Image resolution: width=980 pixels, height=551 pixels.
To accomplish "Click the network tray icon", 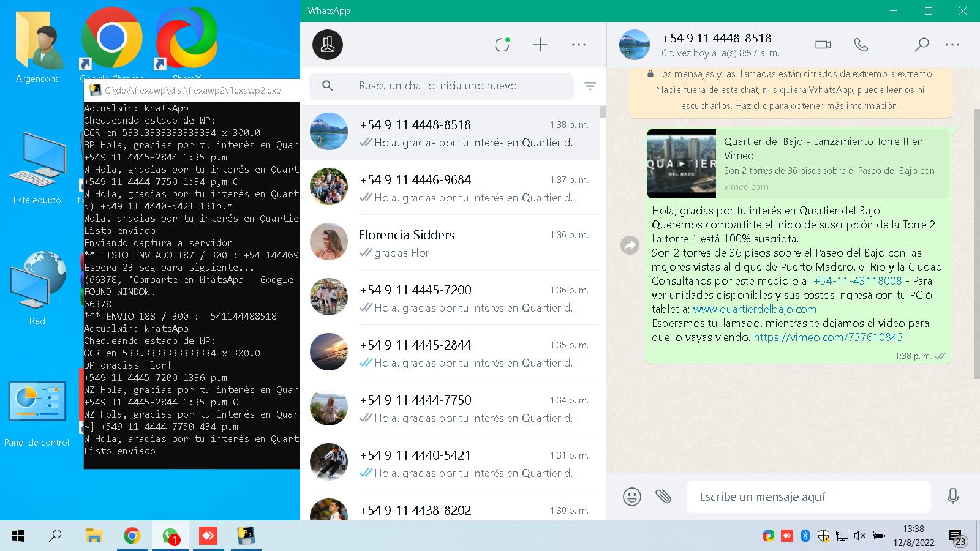I will coord(842,536).
